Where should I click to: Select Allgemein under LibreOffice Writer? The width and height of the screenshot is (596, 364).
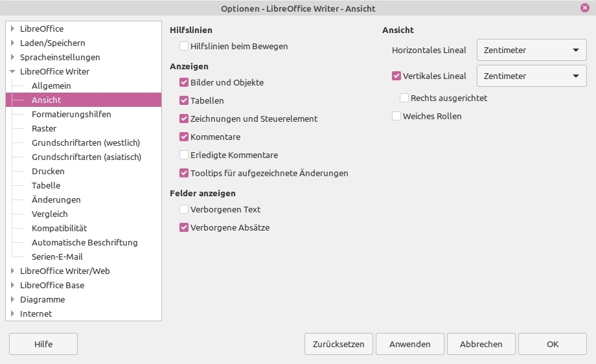point(51,85)
